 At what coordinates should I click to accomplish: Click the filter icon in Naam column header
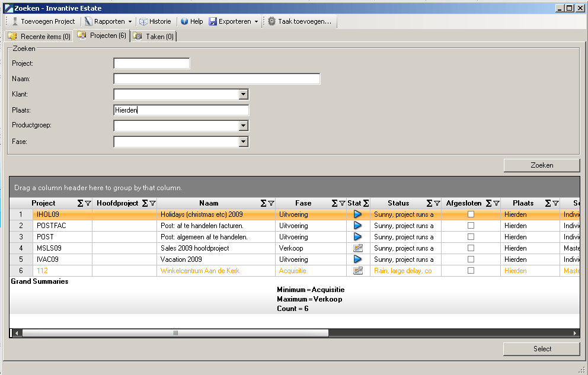click(x=271, y=203)
